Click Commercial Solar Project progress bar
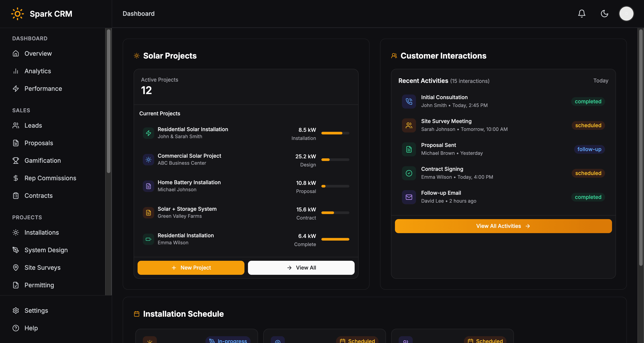The height and width of the screenshot is (343, 644). tap(335, 159)
